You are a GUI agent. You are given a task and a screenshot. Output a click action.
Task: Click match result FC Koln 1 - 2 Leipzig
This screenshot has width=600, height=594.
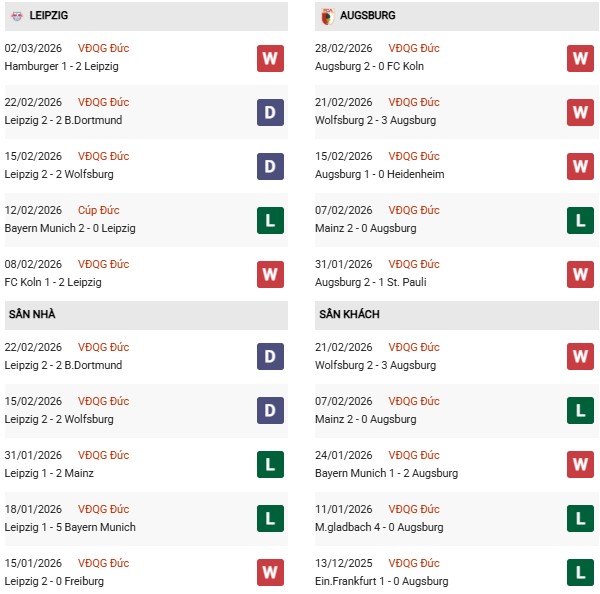tap(53, 282)
